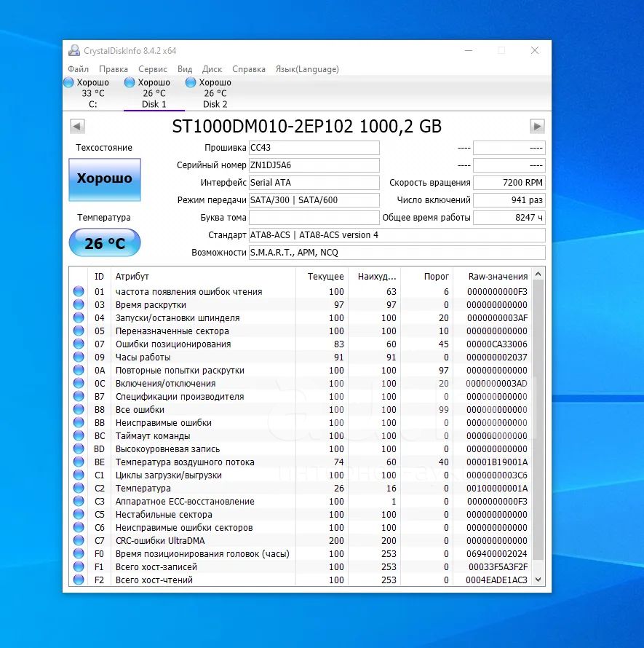Select row 'CRC-ошибки UltraDMA'

(x=301, y=540)
